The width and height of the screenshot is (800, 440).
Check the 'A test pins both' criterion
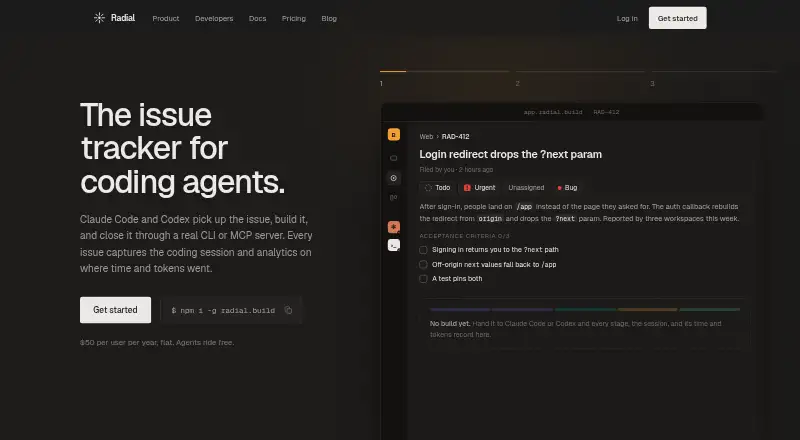coord(423,279)
